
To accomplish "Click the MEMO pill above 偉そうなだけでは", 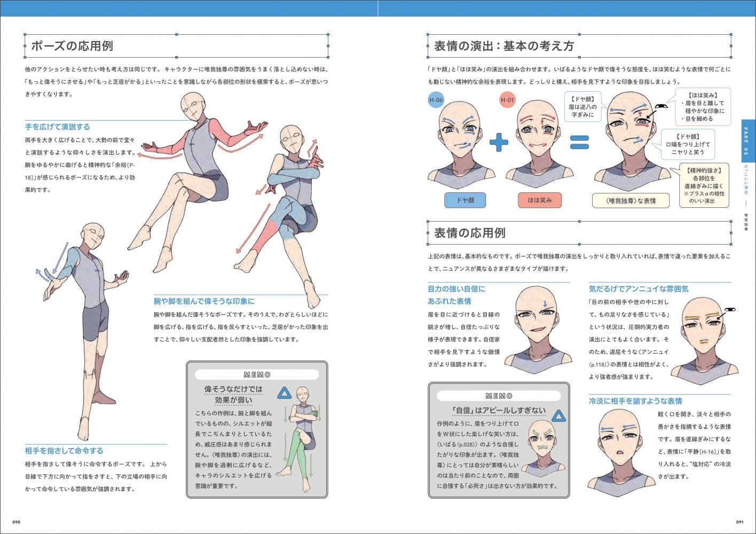I will [257, 375].
